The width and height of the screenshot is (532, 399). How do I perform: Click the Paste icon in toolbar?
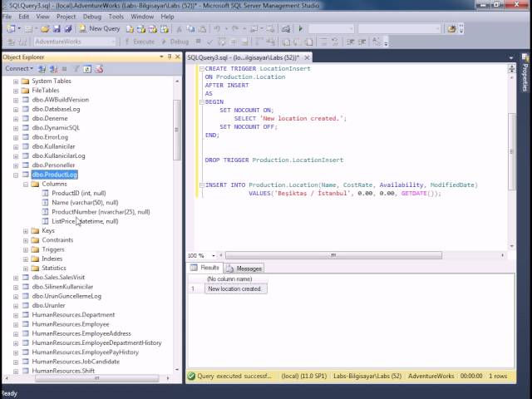point(202,29)
